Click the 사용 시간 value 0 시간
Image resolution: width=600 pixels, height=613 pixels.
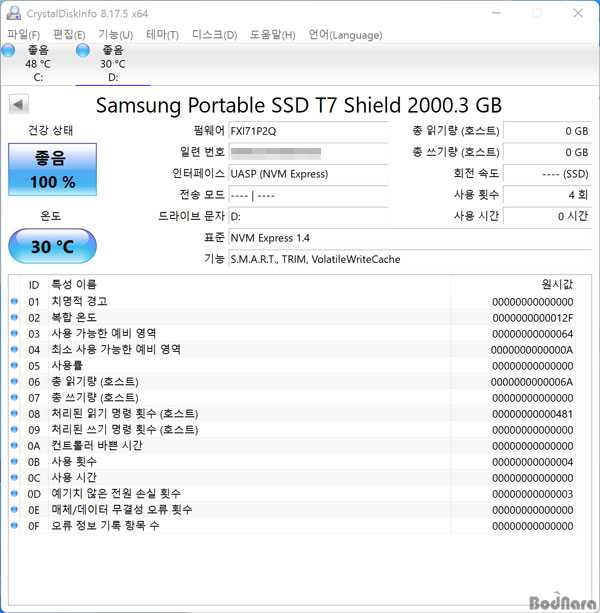point(547,216)
